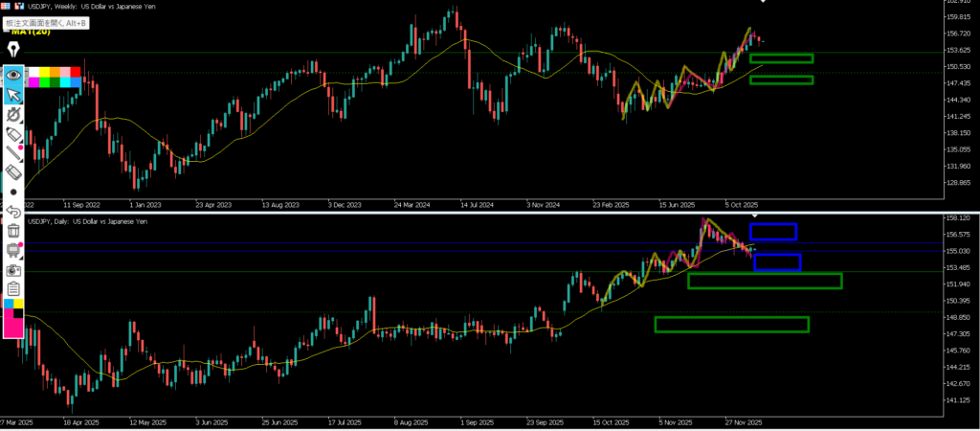Click the trash can icon to clear annotations
980x431 pixels.
point(13,231)
